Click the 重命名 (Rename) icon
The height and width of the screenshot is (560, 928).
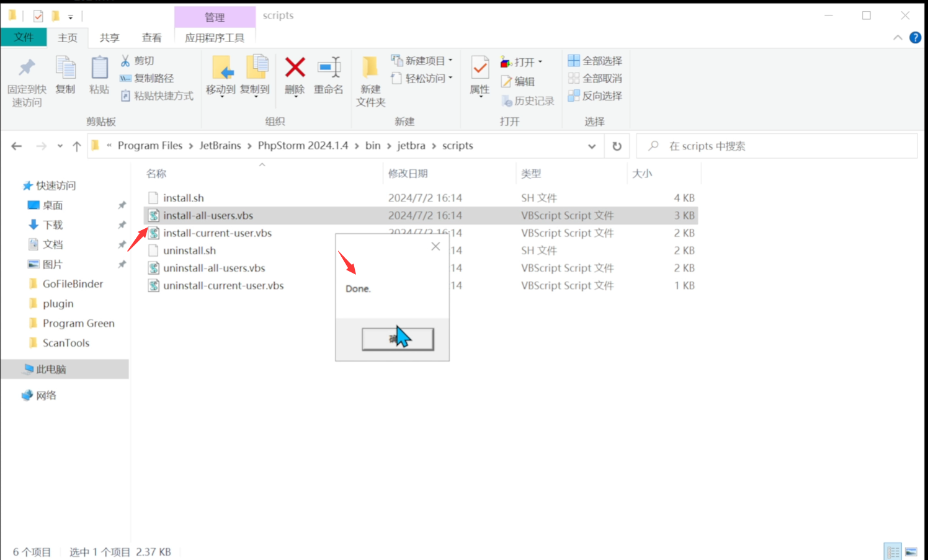[329, 67]
